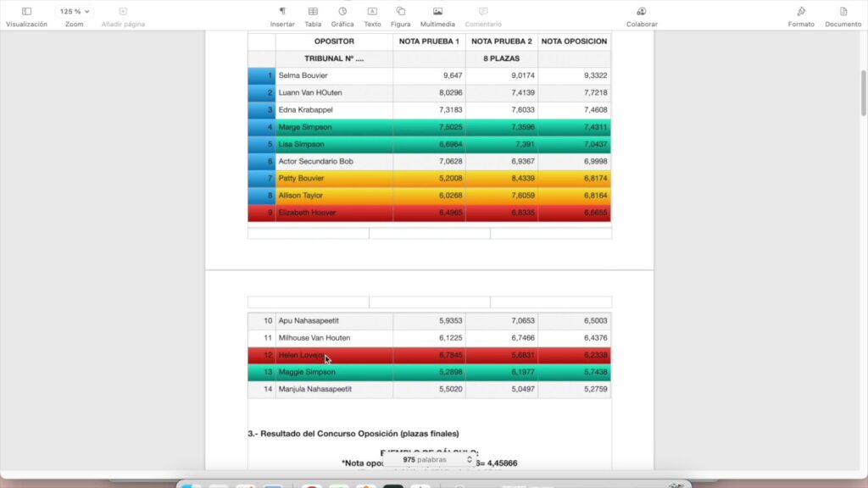Select the Patty Bouvier cell
The width and height of the screenshot is (868, 488).
click(x=334, y=178)
